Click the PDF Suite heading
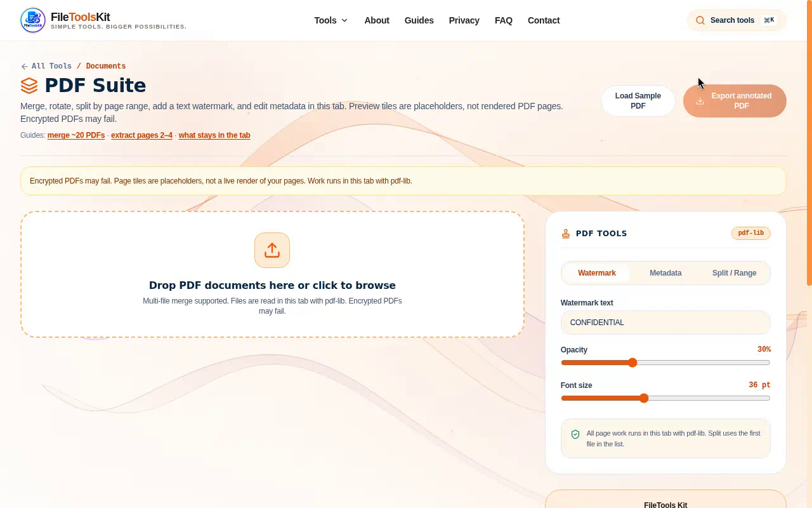 [95, 86]
